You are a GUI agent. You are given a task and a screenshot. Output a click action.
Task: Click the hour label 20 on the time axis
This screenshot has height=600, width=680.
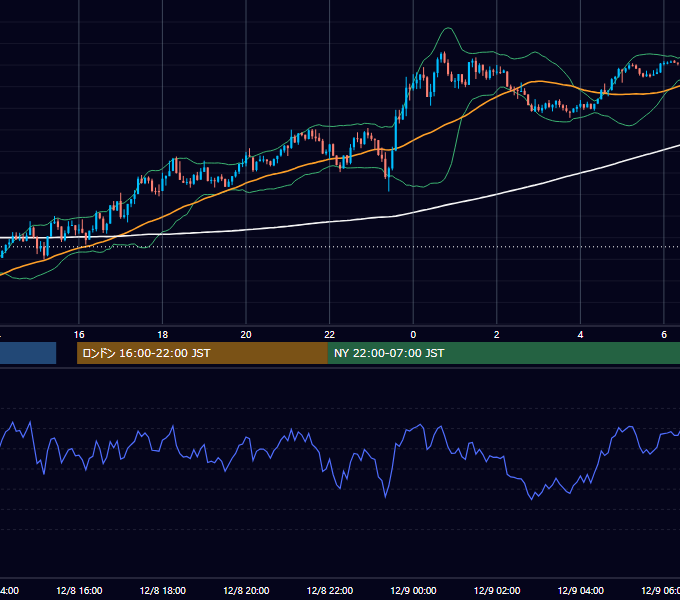246,335
